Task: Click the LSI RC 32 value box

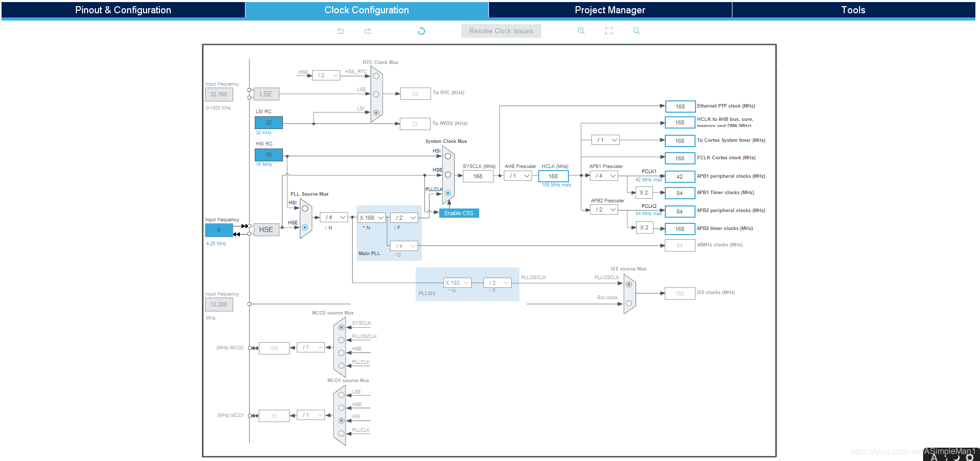Action: (x=269, y=122)
